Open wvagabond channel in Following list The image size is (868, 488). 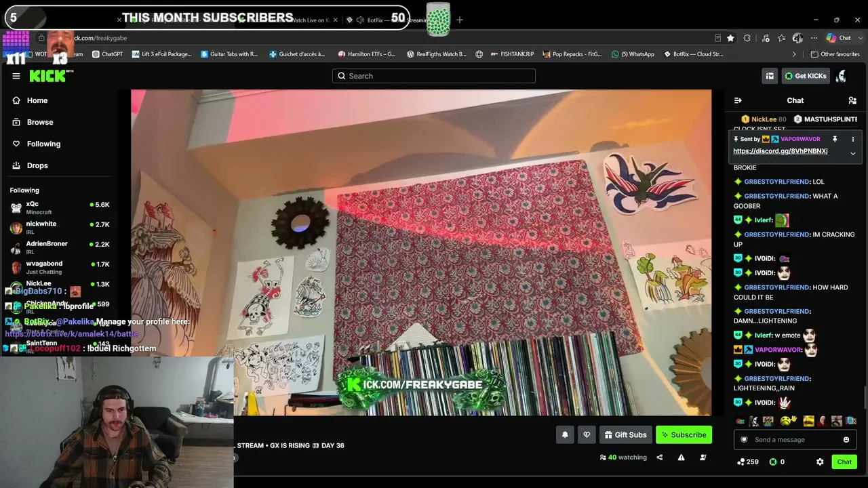60,267
